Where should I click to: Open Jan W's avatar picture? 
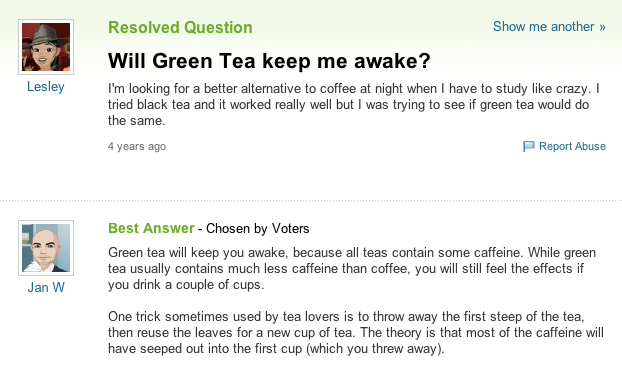pyautogui.click(x=46, y=248)
